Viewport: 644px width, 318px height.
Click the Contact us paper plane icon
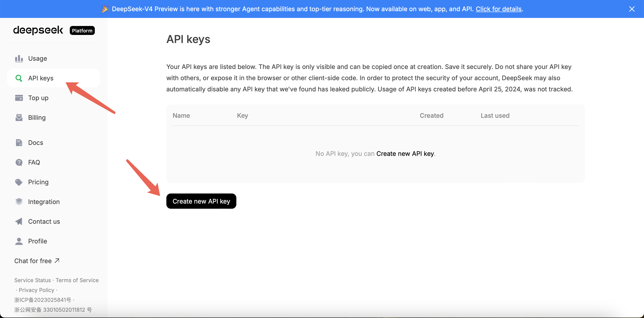(19, 222)
